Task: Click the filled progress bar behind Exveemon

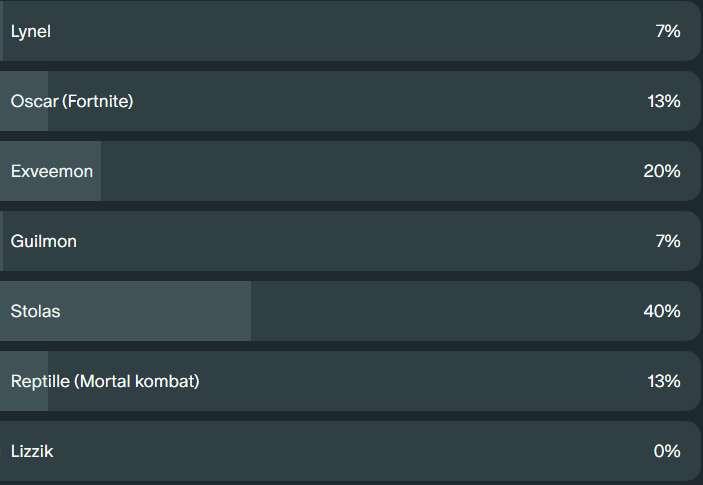Action: (50, 171)
